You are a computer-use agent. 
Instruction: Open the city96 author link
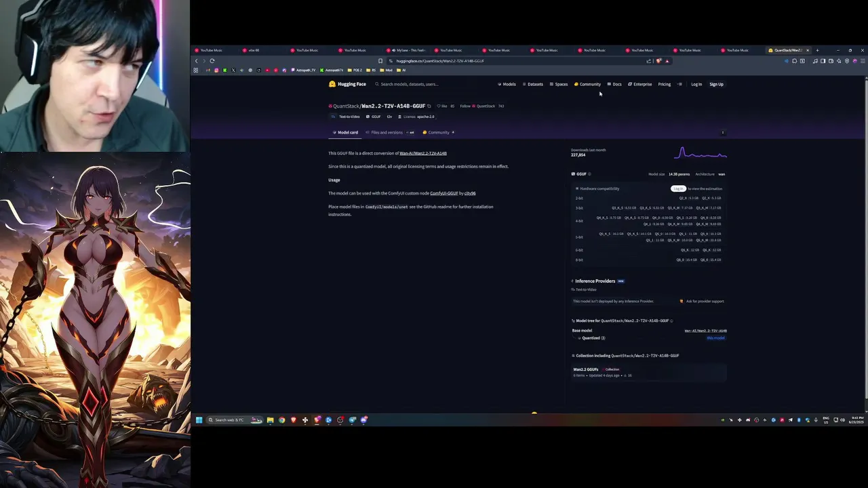pyautogui.click(x=469, y=193)
